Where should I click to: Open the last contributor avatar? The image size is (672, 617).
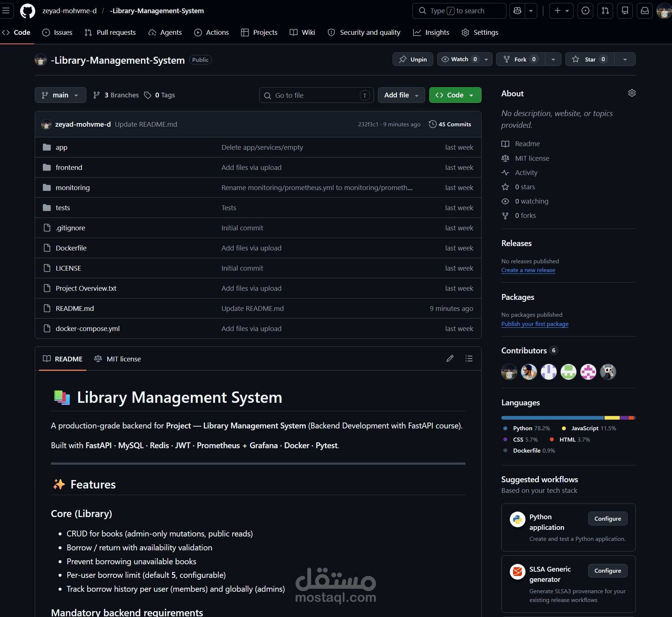pos(608,372)
